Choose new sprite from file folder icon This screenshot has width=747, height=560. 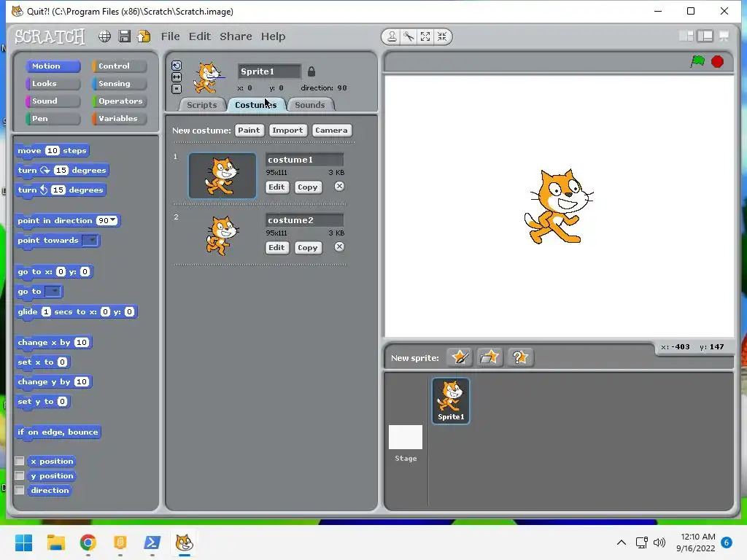(489, 357)
